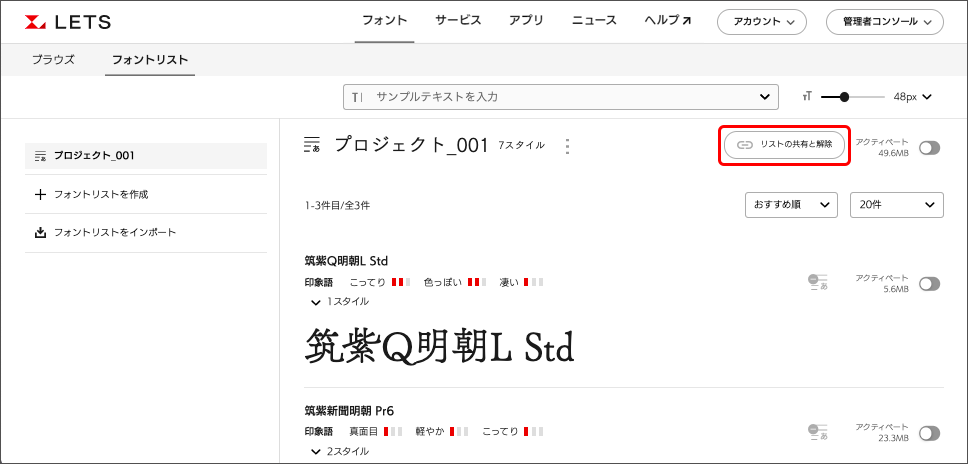This screenshot has width=968, height=464.
Task: Open the three-dot menu beside プロジェクト_001
Action: tap(568, 146)
